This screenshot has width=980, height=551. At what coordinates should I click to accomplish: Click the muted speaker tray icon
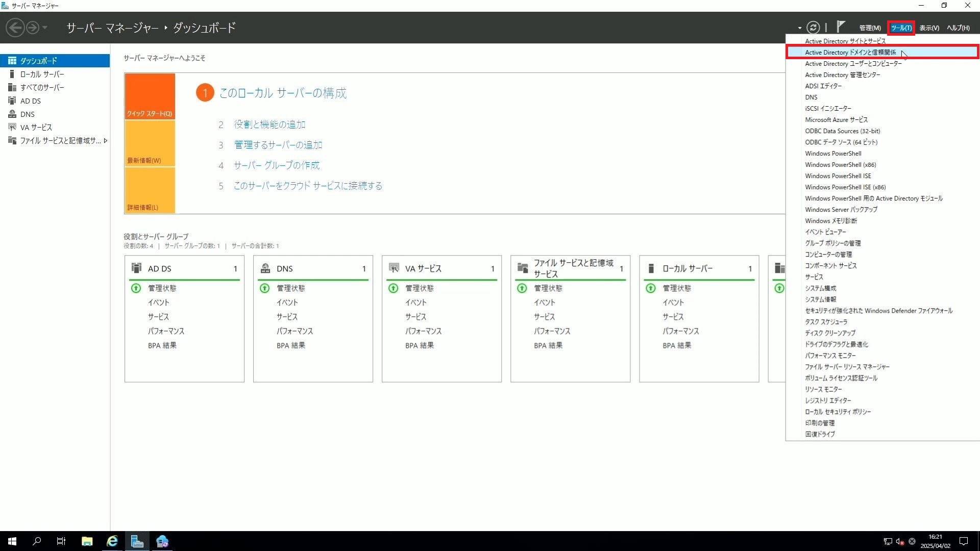[x=900, y=541]
